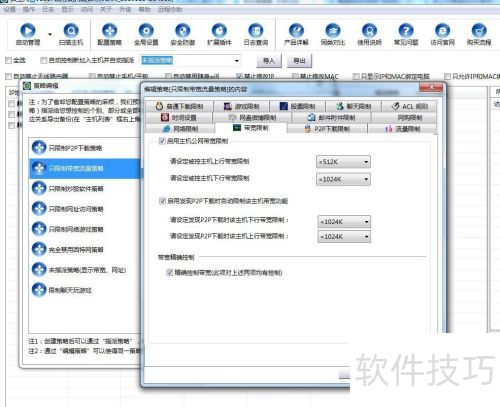The image size is (500, 407).
Task: Open the 显示 menu
Action: click(67, 9)
